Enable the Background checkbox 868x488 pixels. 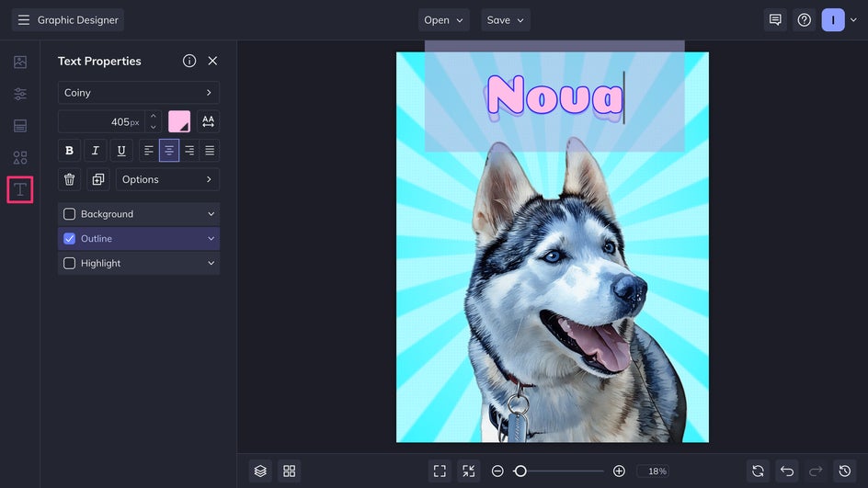pyautogui.click(x=69, y=214)
